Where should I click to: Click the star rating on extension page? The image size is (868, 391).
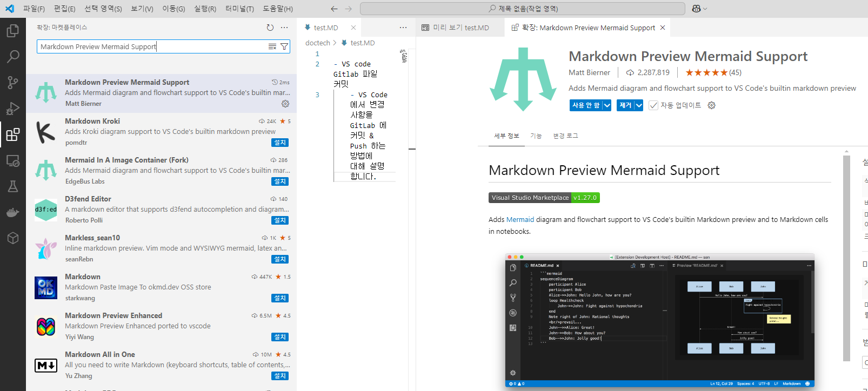(706, 72)
